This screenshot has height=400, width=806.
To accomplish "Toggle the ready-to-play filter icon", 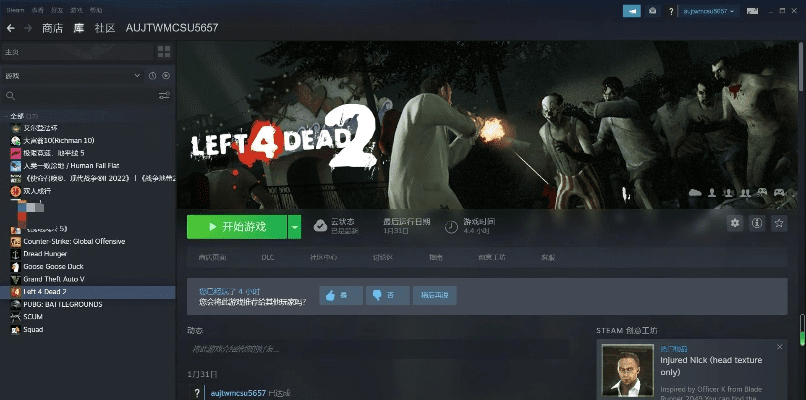I will (166, 75).
